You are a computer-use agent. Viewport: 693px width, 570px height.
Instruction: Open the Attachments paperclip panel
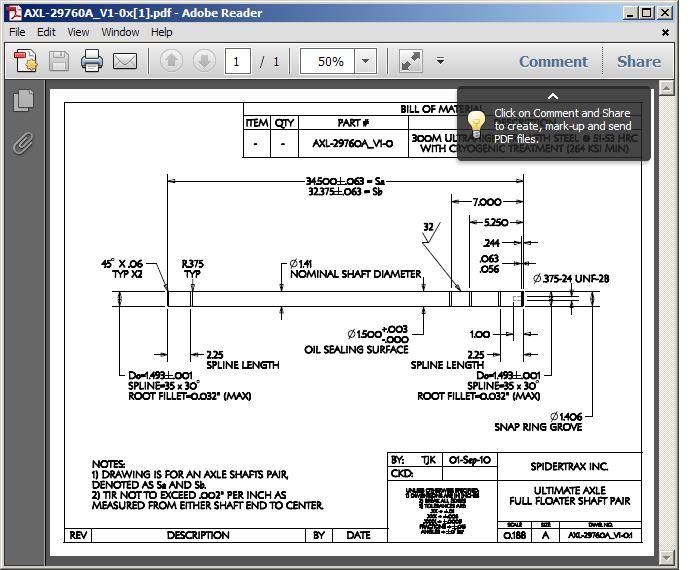pos(23,143)
